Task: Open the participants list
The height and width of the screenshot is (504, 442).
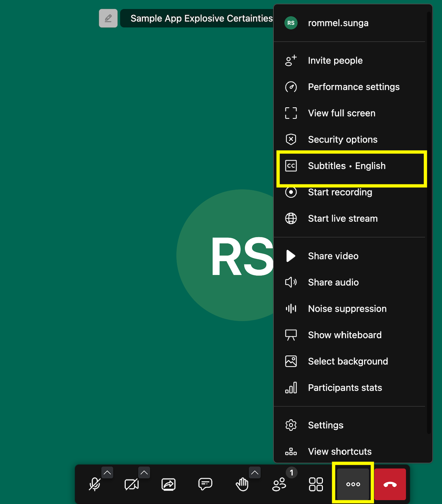Action: [x=279, y=484]
